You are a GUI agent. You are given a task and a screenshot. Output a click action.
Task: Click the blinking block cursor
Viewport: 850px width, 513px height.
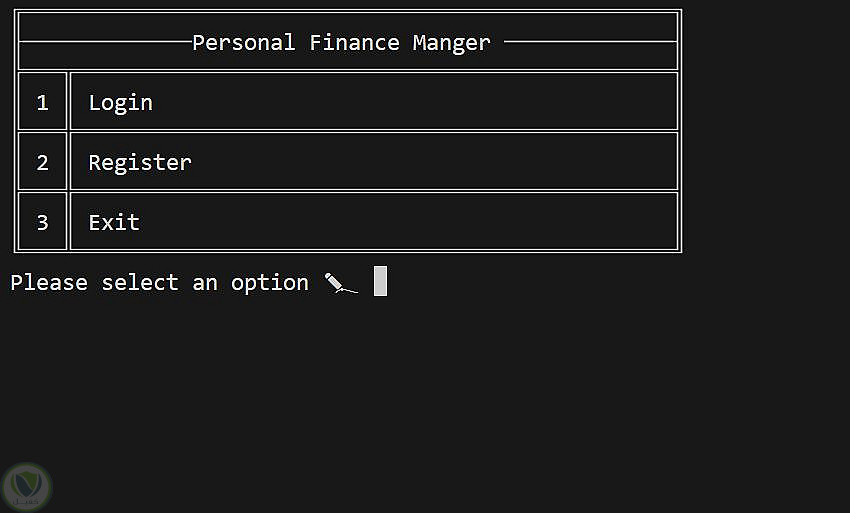(380, 282)
